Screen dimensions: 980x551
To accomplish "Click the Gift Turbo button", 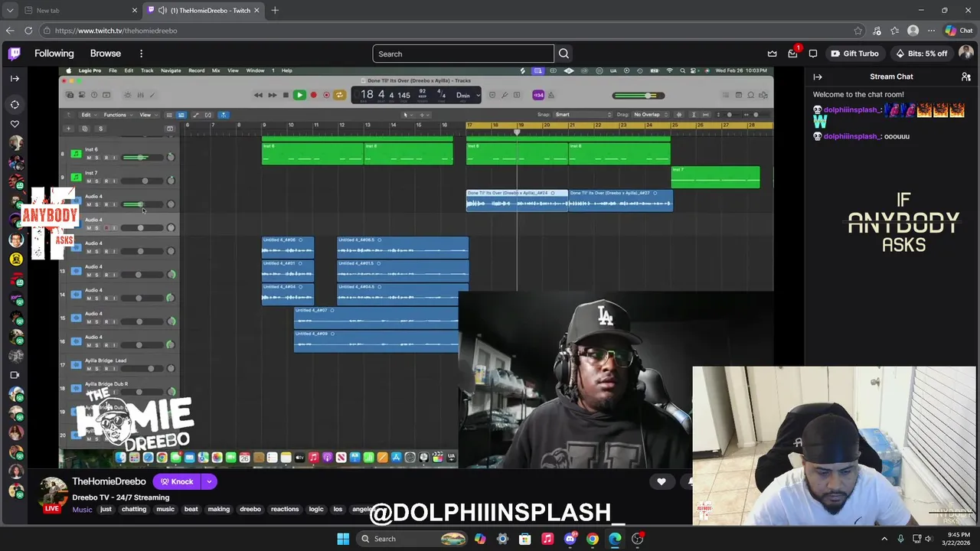I will tap(854, 54).
